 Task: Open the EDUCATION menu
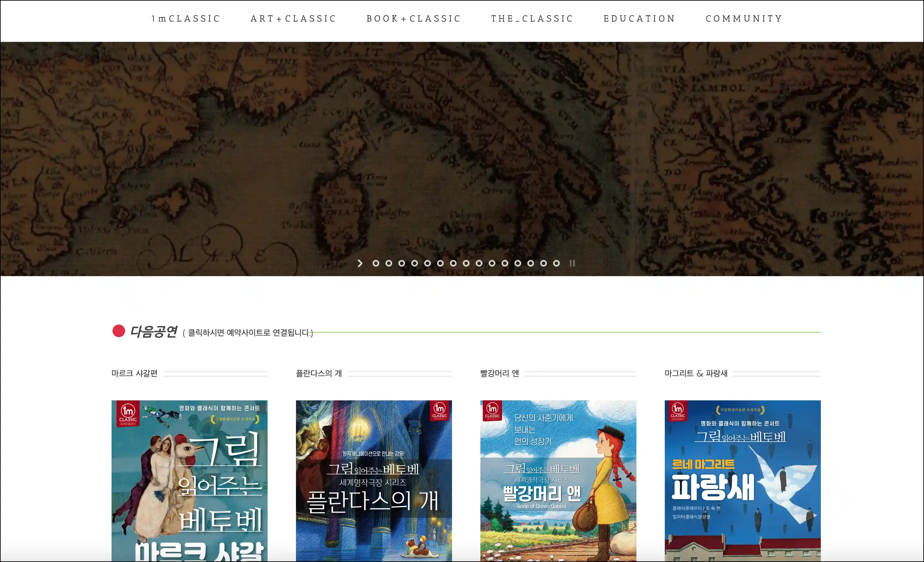639,18
